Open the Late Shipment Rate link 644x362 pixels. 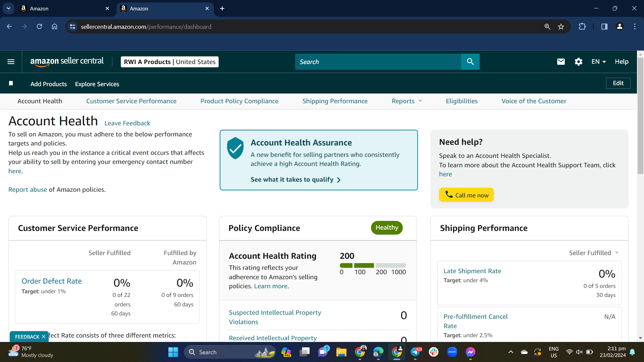point(472,271)
